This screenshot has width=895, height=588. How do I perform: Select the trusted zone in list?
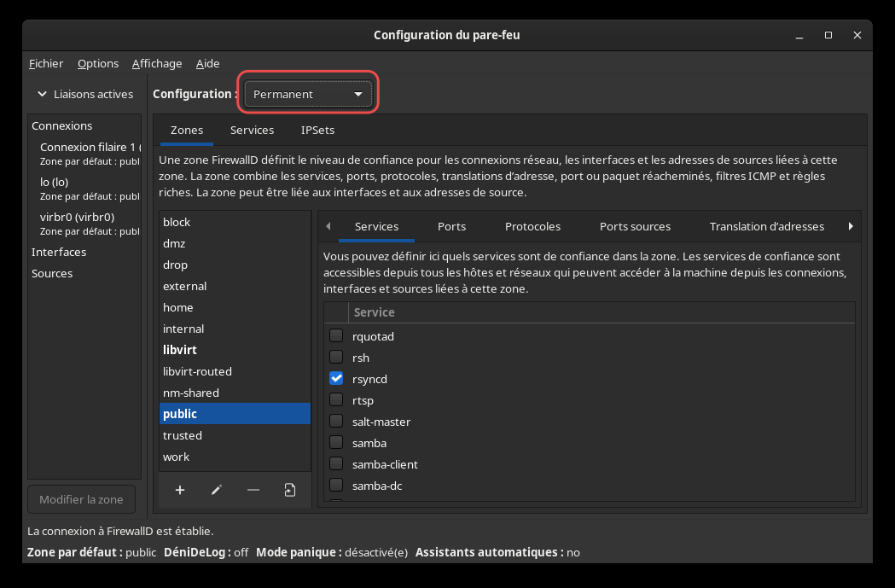(183, 435)
